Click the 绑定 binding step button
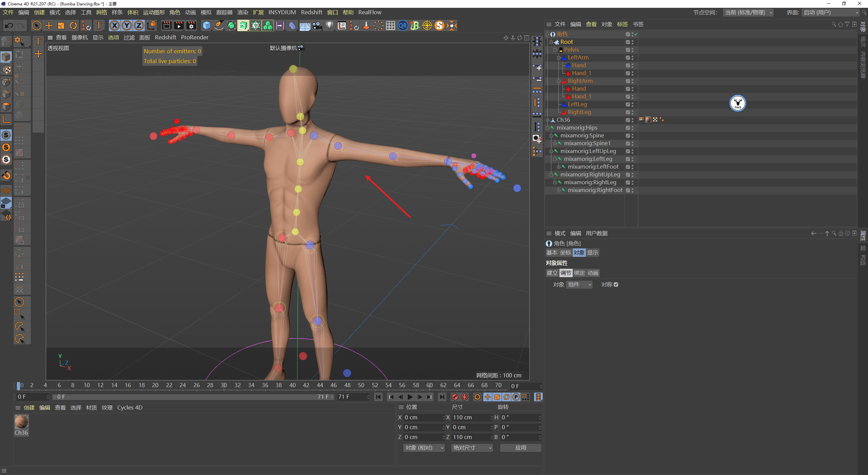Screen dimensions: 868x475 pyautogui.click(x=579, y=273)
